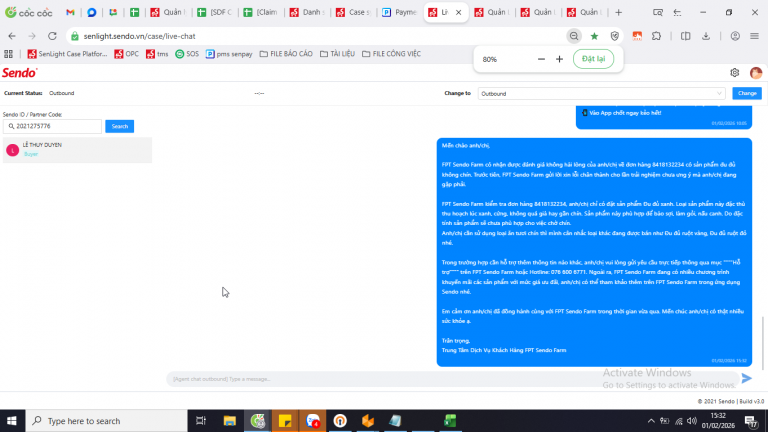Screen dimensions: 768x432
Task: Open a new browser tab
Action: 619,12
